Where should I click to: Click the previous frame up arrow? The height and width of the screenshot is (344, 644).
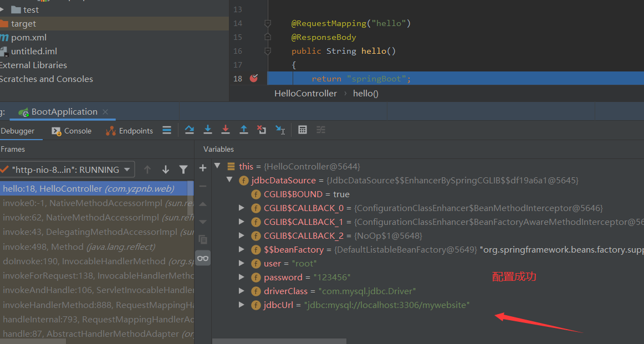point(147,170)
